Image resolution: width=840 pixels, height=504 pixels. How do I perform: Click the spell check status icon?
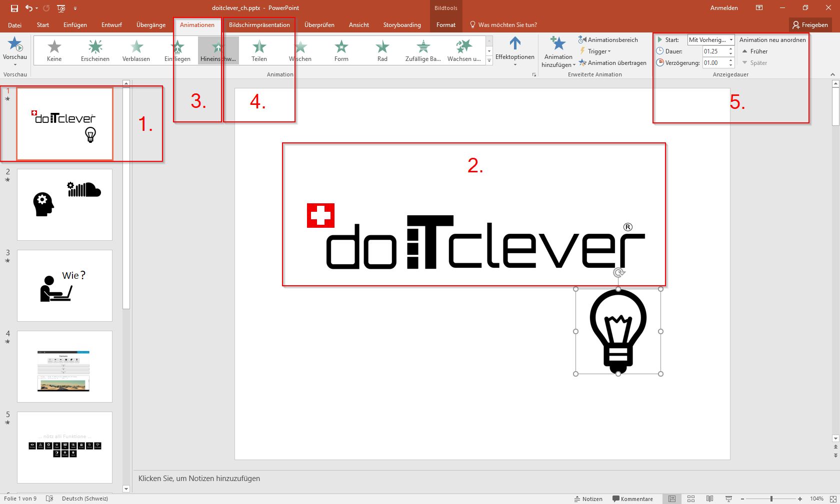49,499
